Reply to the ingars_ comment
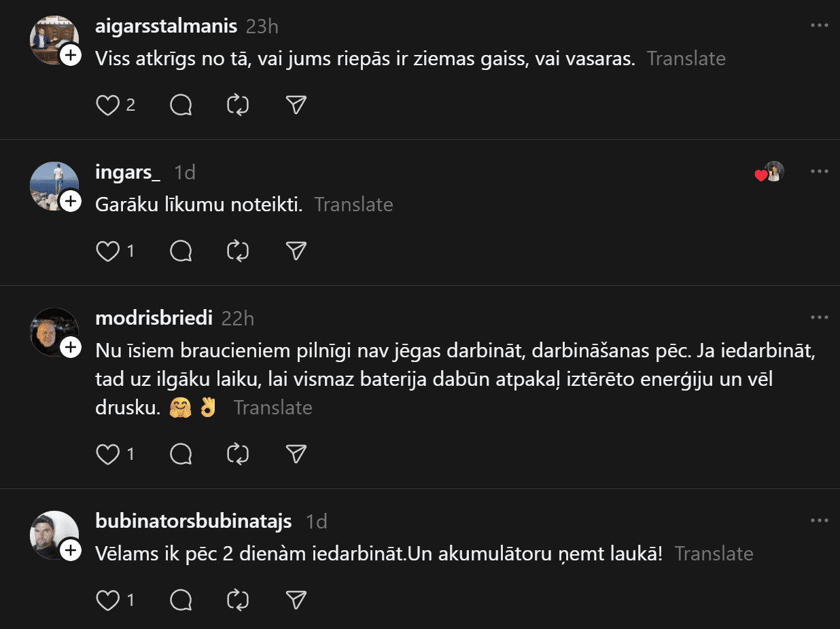The height and width of the screenshot is (629, 840). (x=181, y=251)
